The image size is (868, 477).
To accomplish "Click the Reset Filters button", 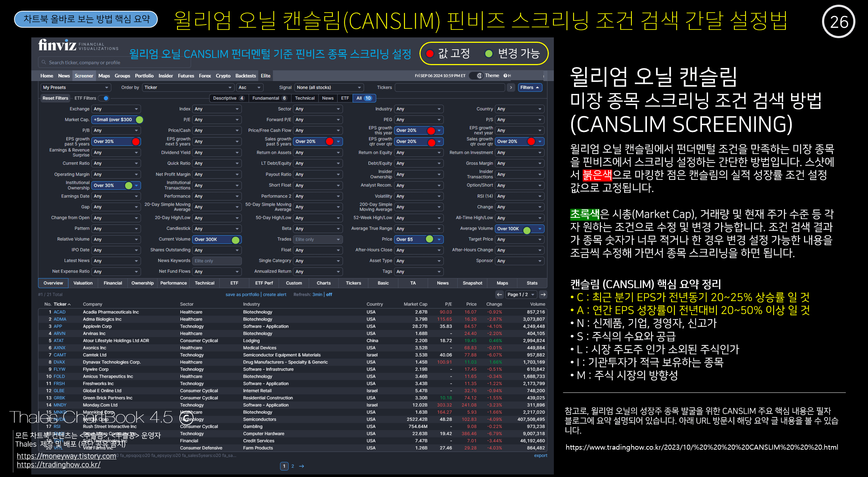I will 55,98.
